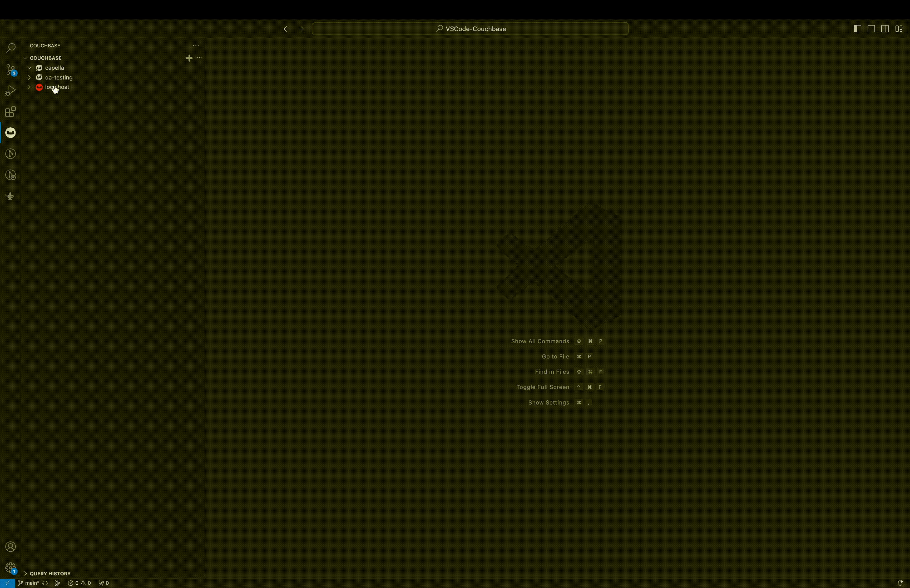The image size is (910, 588).
Task: Collapse the COUCHBASE section chevron
Action: (26, 58)
